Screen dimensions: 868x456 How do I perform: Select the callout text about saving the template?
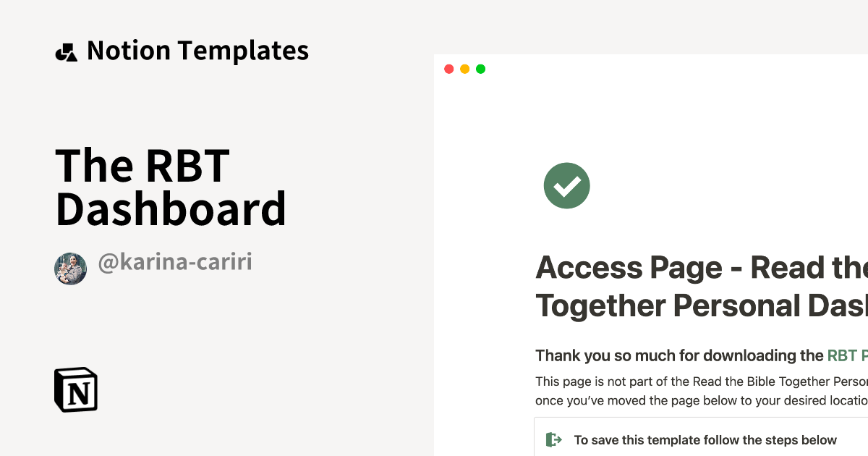(x=704, y=439)
